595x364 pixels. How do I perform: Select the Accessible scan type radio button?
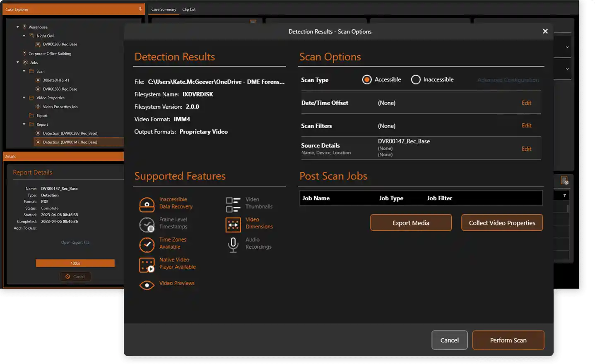[367, 79]
